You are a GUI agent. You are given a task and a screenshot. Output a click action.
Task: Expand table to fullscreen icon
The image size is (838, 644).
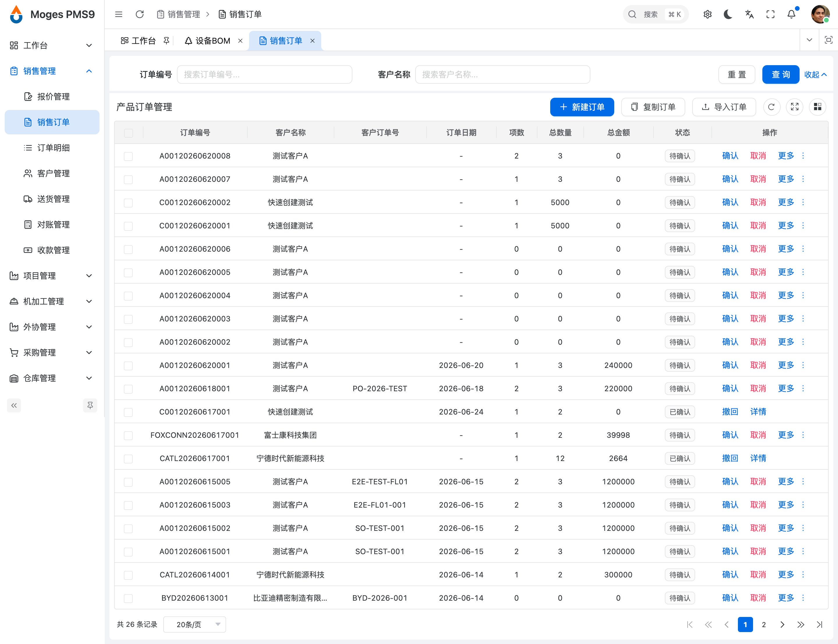[x=795, y=107]
